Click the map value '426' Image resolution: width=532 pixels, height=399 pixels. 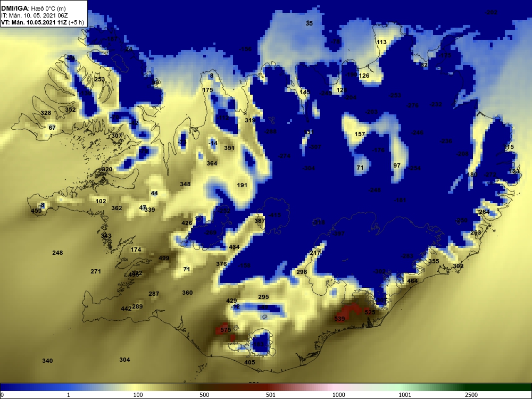[x=187, y=223]
